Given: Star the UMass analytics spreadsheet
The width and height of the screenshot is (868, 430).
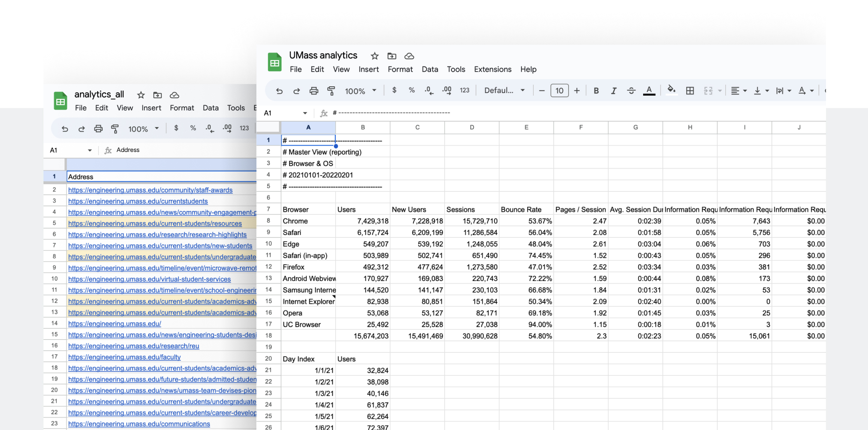Looking at the screenshot, I should pos(374,56).
